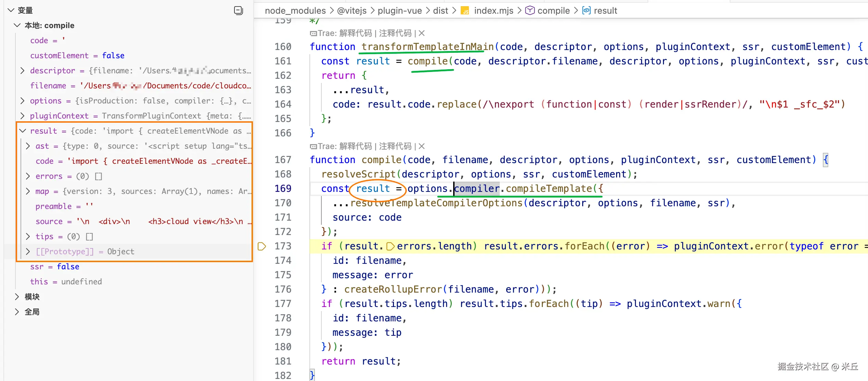Click the compile function symbol icon in breadcrumb
The image size is (868, 381).
click(529, 11)
